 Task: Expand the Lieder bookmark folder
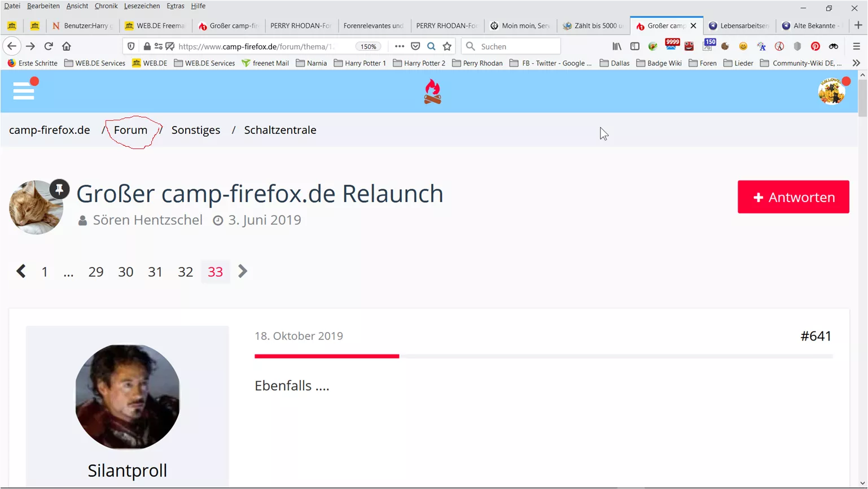click(738, 63)
